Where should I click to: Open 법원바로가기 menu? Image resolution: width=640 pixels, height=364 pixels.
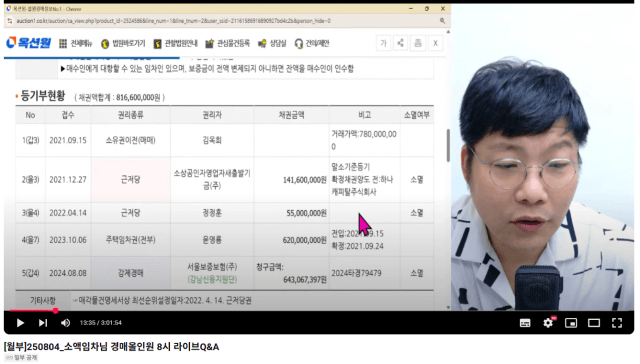123,43
